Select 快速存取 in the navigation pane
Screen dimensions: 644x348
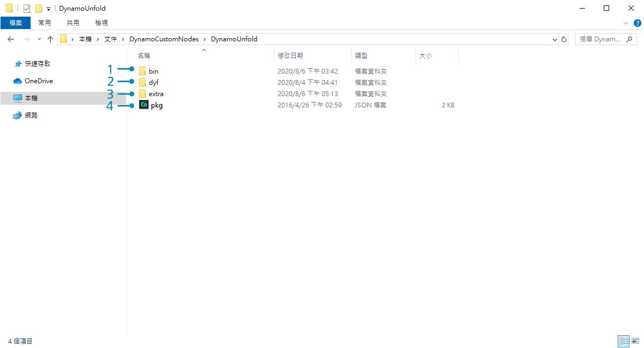[38, 63]
